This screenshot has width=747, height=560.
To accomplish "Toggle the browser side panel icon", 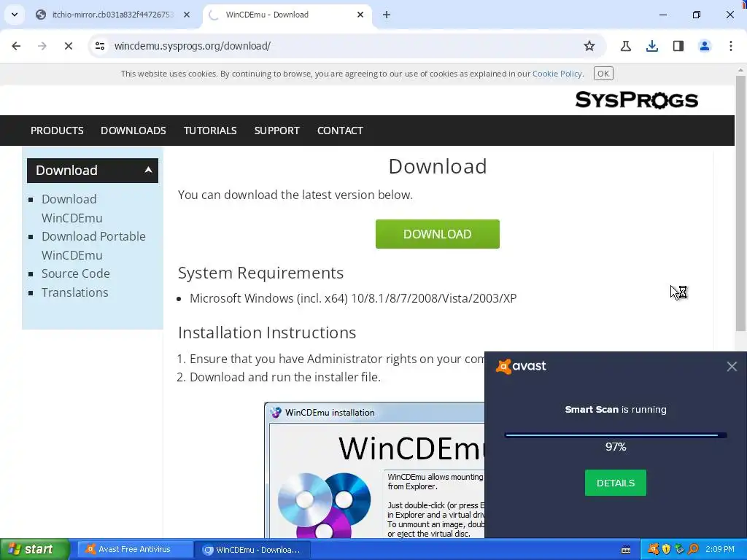I will pos(678,46).
